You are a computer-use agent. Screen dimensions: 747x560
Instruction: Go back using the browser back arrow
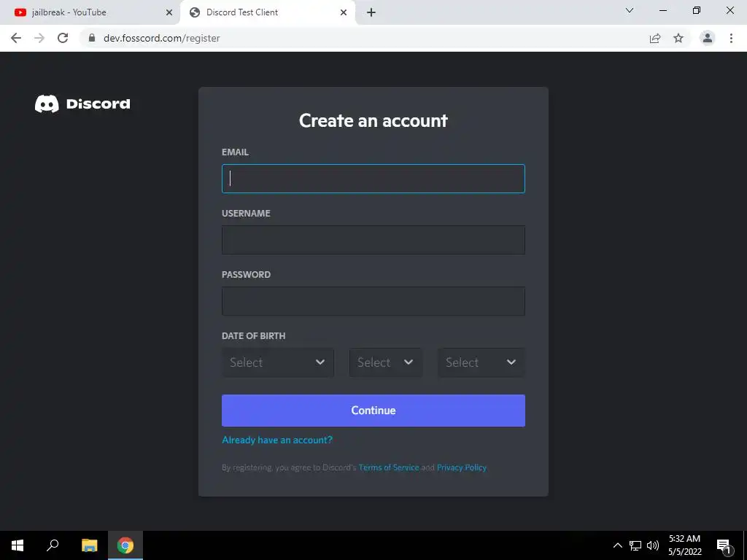tap(16, 38)
